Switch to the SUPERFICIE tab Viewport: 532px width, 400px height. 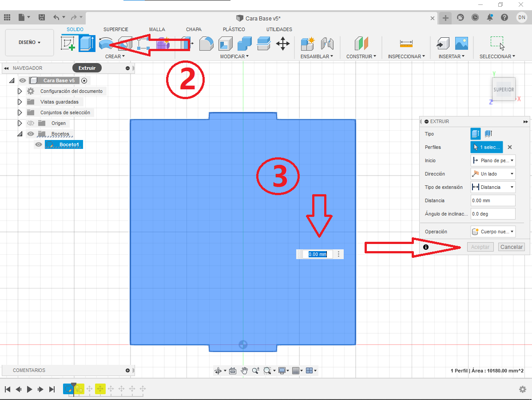click(116, 29)
